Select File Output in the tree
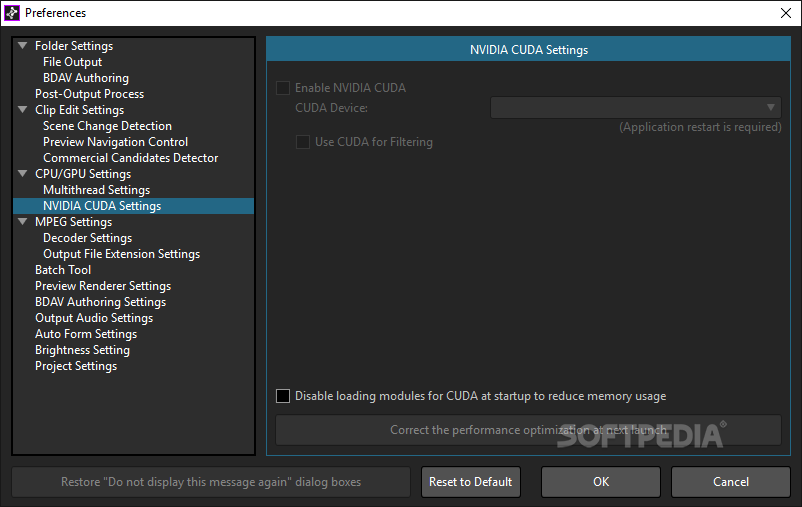The image size is (802, 507). click(x=73, y=62)
